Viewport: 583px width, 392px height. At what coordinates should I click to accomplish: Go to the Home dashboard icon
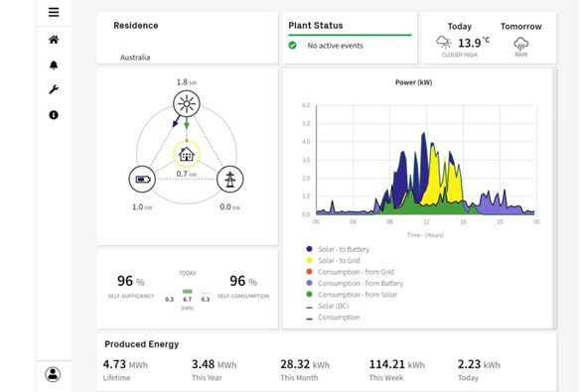click(x=54, y=40)
